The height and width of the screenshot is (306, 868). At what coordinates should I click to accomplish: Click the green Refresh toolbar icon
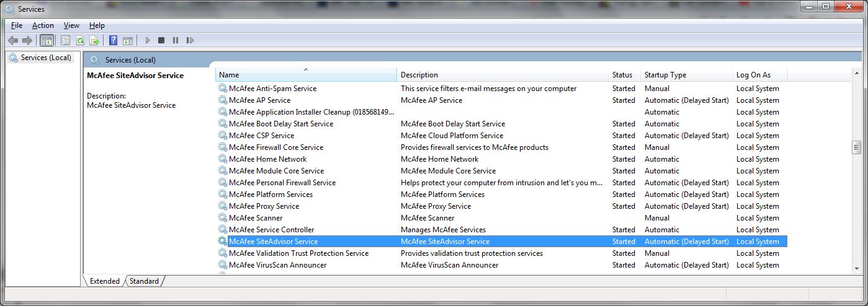(x=80, y=41)
